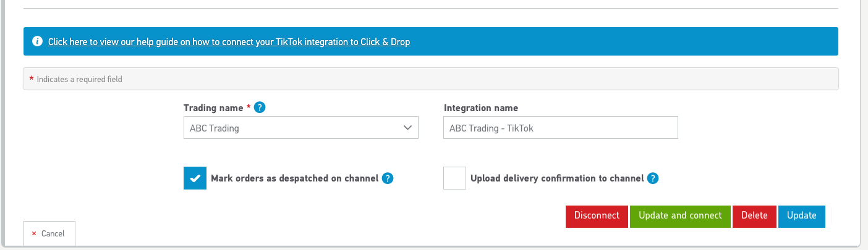The image size is (868, 250).
Task: Enable the Upload delivery confirmation checkbox
Action: pos(454,178)
